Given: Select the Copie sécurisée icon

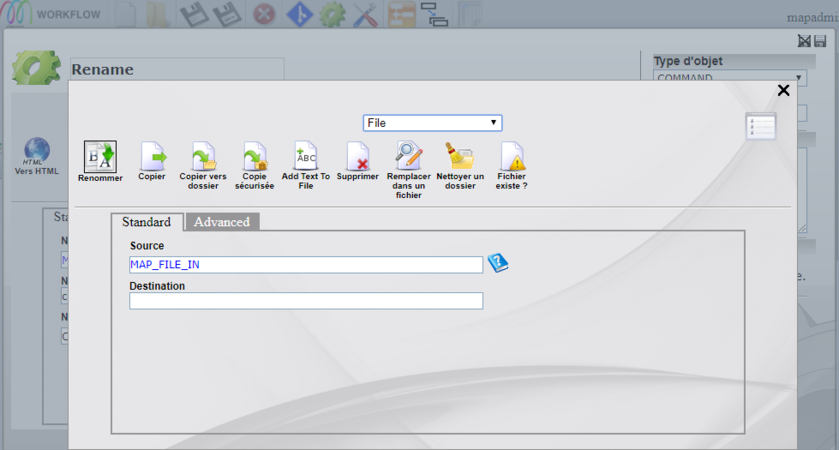Looking at the screenshot, I should (255, 156).
